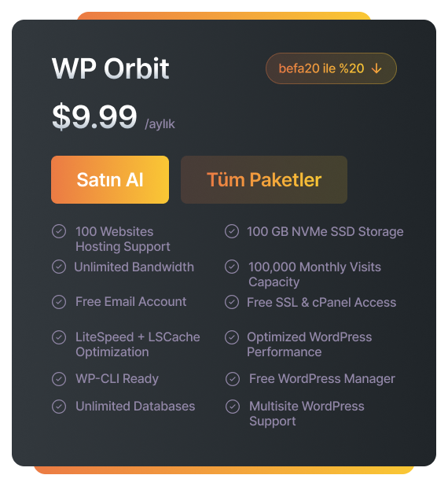This screenshot has width=448, height=486.
Task: Click the check icon next to Unlimited Databases
Action: click(59, 407)
